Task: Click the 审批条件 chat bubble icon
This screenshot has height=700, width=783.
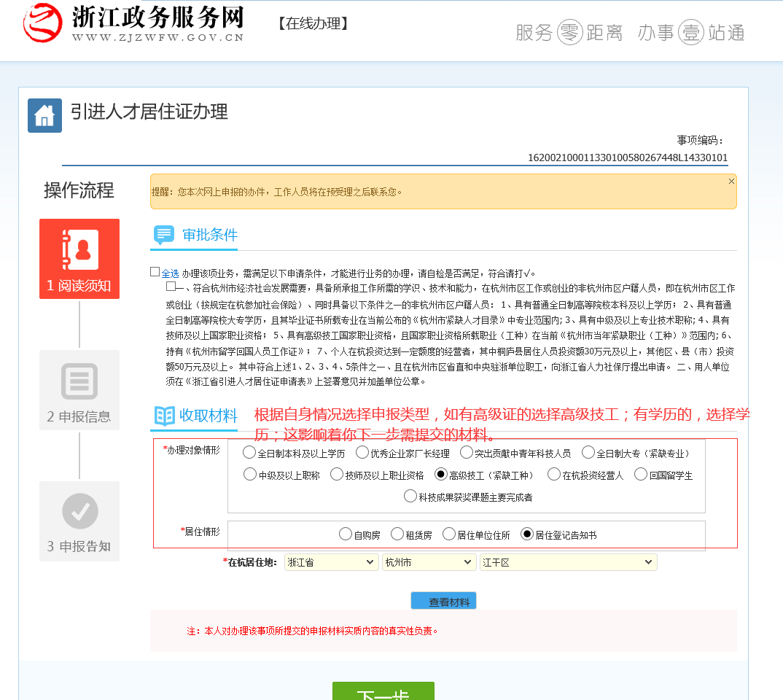Action: click(164, 236)
